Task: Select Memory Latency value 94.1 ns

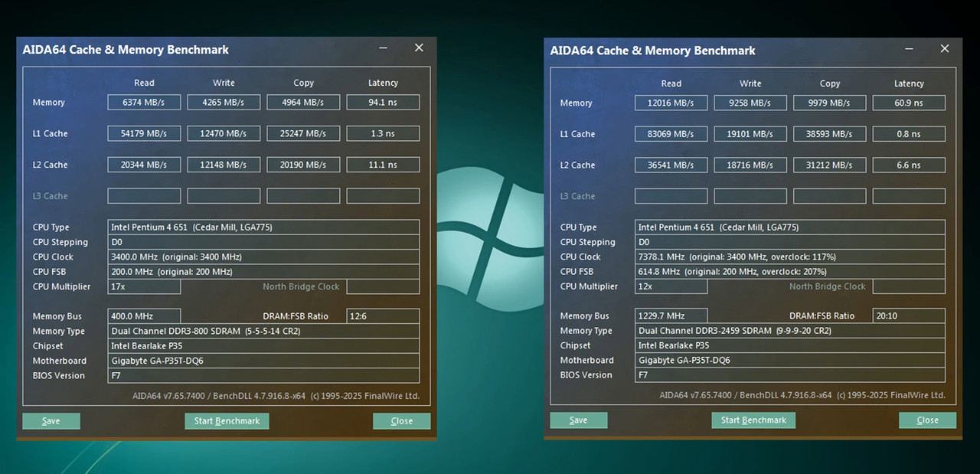Action: [383, 103]
